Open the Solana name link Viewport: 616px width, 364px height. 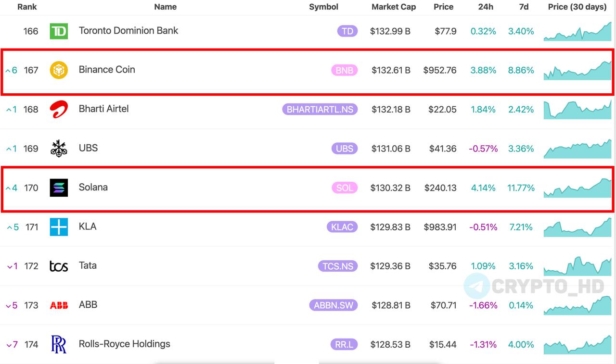(93, 188)
